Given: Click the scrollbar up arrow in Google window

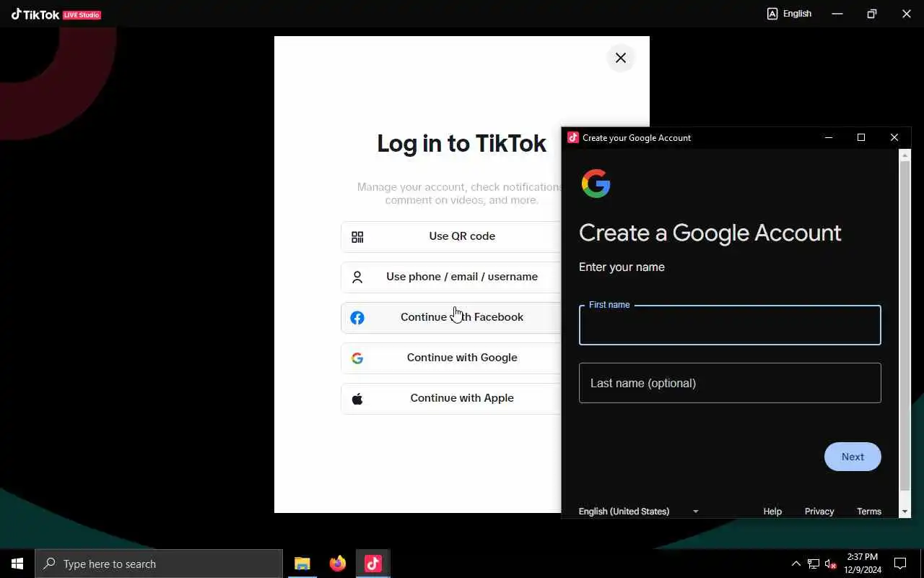Looking at the screenshot, I should (x=905, y=155).
